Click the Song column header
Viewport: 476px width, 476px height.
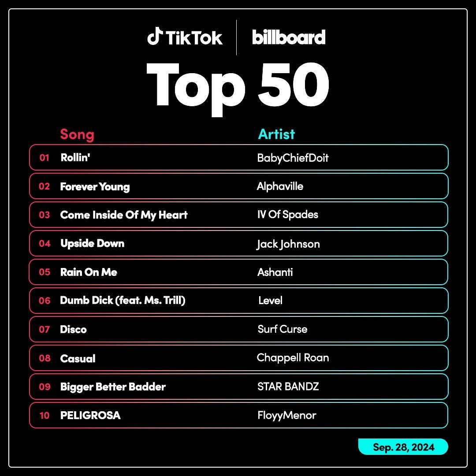(77, 134)
